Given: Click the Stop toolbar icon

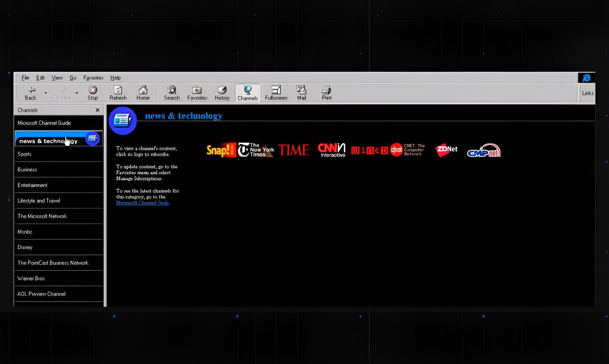Looking at the screenshot, I should coord(93,90).
